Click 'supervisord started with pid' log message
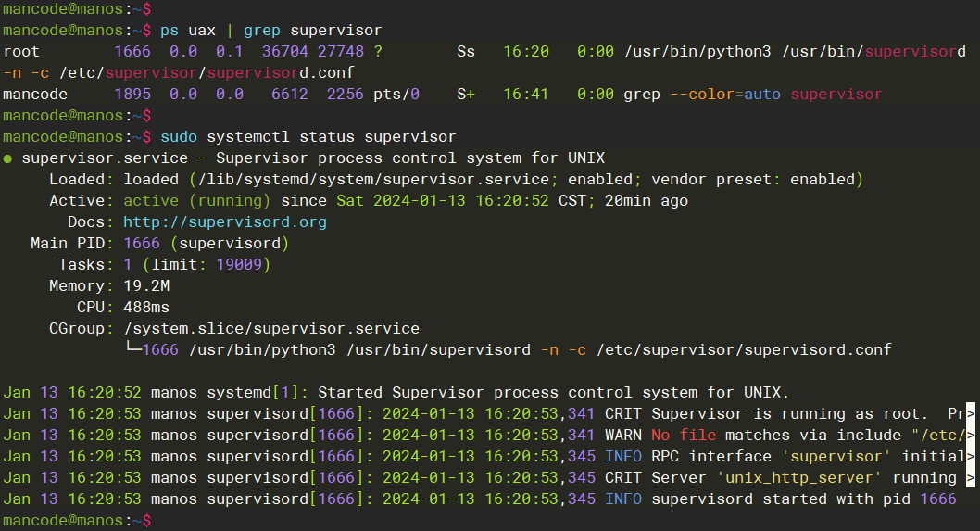980x531 pixels. pos(781,499)
